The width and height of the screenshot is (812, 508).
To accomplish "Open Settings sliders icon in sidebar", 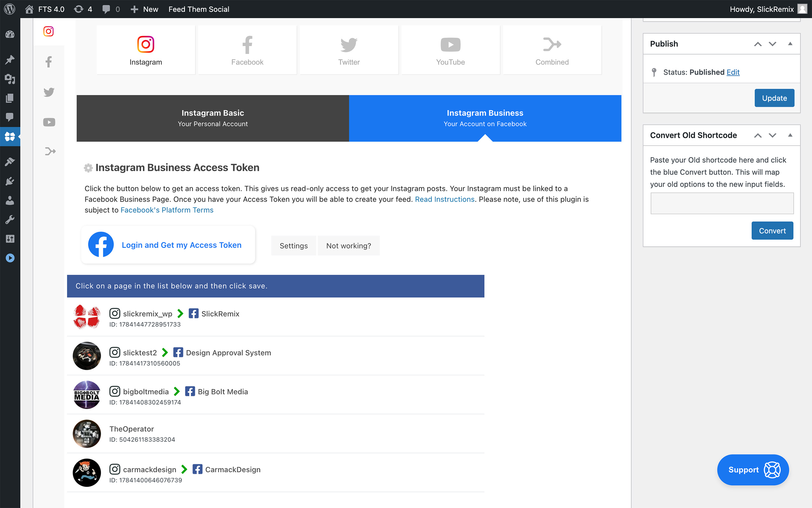I will [x=10, y=239].
